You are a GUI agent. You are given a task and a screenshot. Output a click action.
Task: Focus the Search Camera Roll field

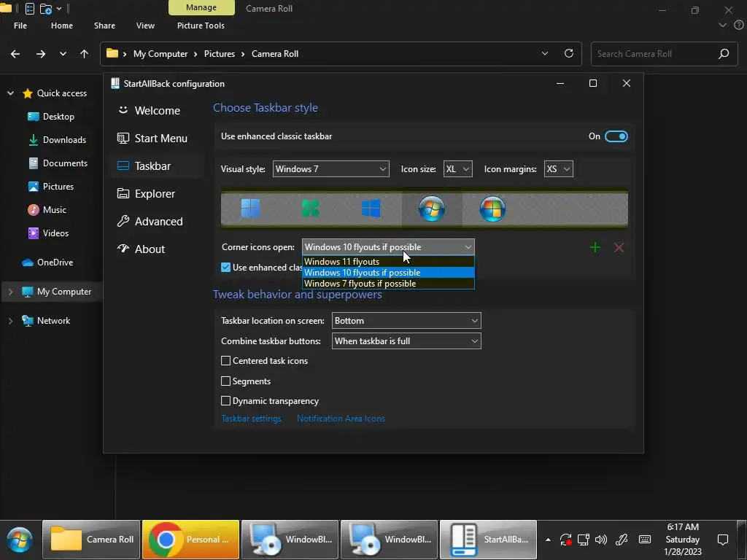(664, 54)
